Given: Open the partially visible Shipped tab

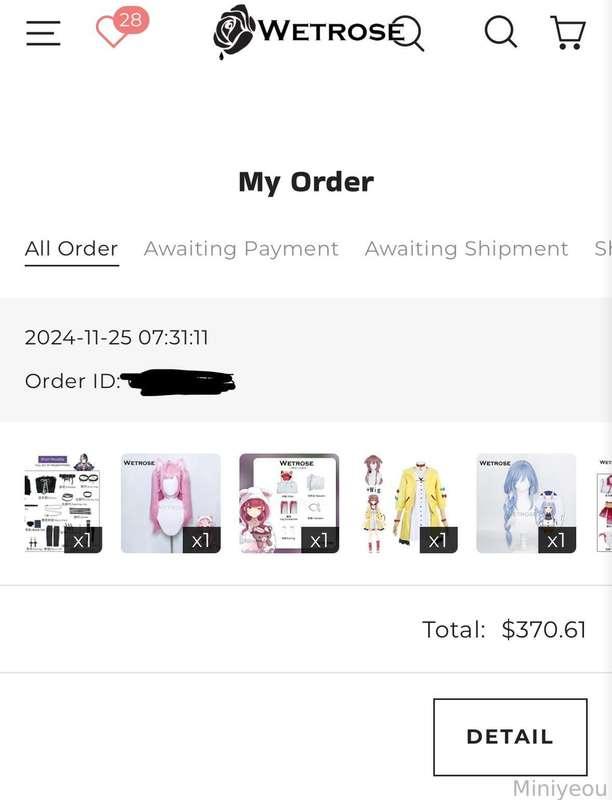Looking at the screenshot, I should click(603, 249).
